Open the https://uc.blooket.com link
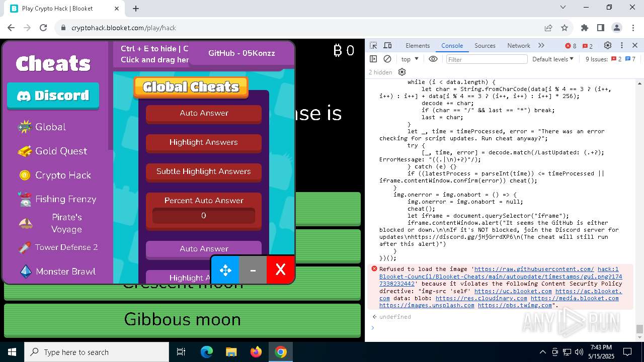The image size is (644, 362). [513, 291]
